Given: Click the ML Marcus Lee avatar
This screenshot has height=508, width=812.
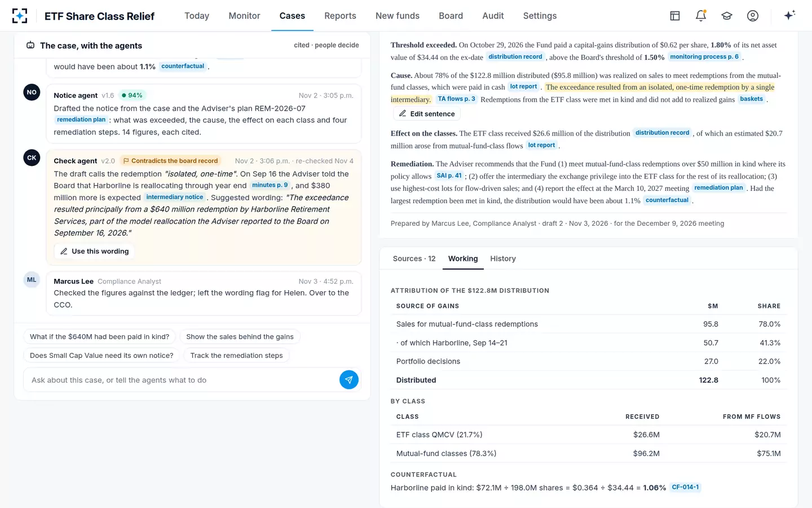Looking at the screenshot, I should (x=32, y=279).
